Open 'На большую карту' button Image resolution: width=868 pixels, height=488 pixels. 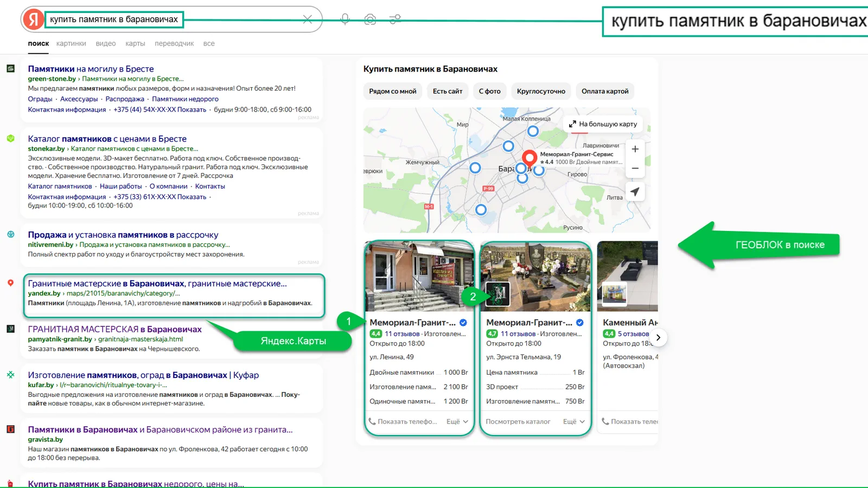click(603, 124)
